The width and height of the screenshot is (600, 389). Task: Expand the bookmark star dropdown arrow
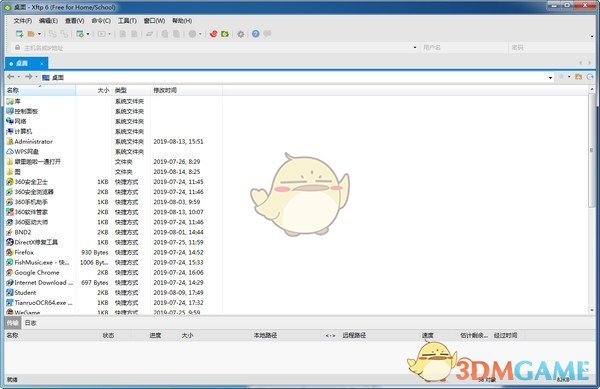point(569,77)
